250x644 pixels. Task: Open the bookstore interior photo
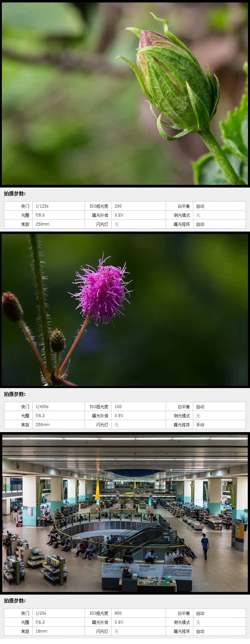pos(125,513)
